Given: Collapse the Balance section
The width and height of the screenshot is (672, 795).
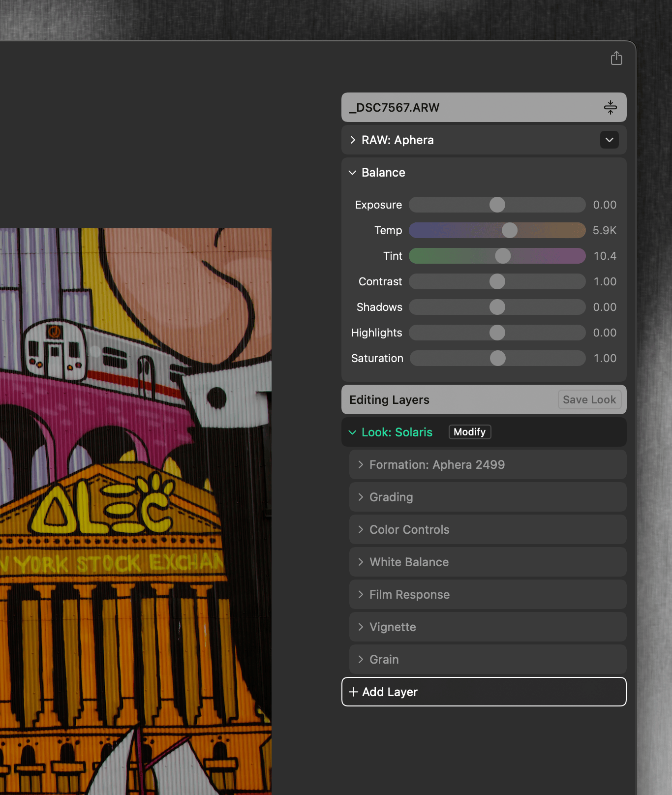Looking at the screenshot, I should (352, 173).
